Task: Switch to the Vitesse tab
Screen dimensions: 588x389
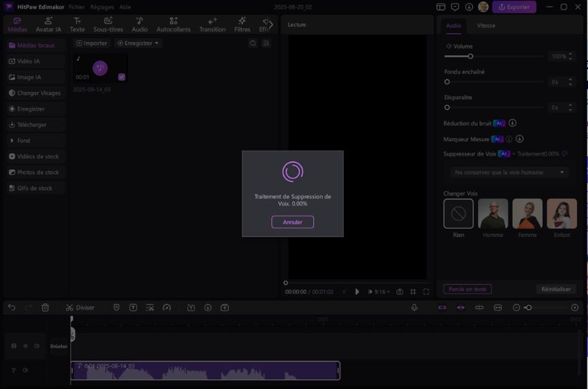Action: [x=486, y=26]
